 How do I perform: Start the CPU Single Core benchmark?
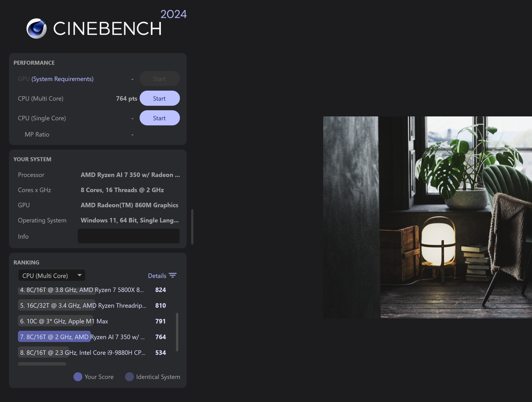click(x=159, y=118)
